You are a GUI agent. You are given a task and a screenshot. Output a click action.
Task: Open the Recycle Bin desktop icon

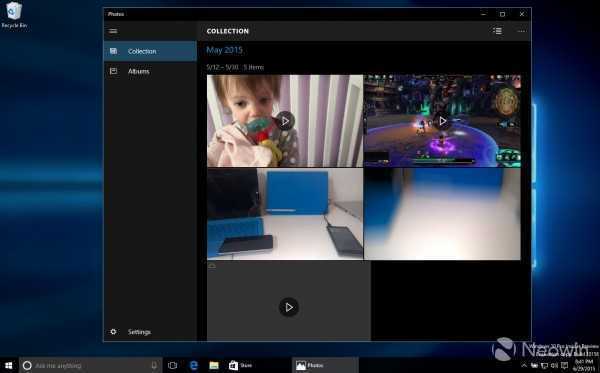tap(14, 15)
